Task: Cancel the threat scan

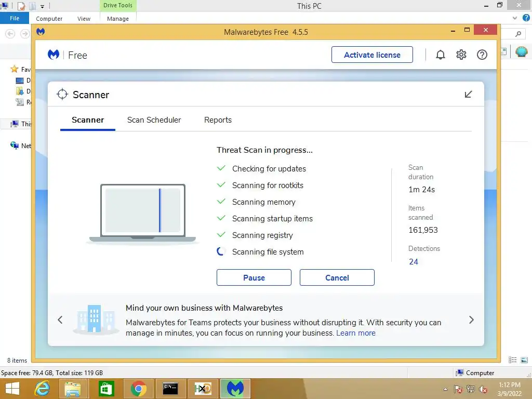Action: (337, 277)
